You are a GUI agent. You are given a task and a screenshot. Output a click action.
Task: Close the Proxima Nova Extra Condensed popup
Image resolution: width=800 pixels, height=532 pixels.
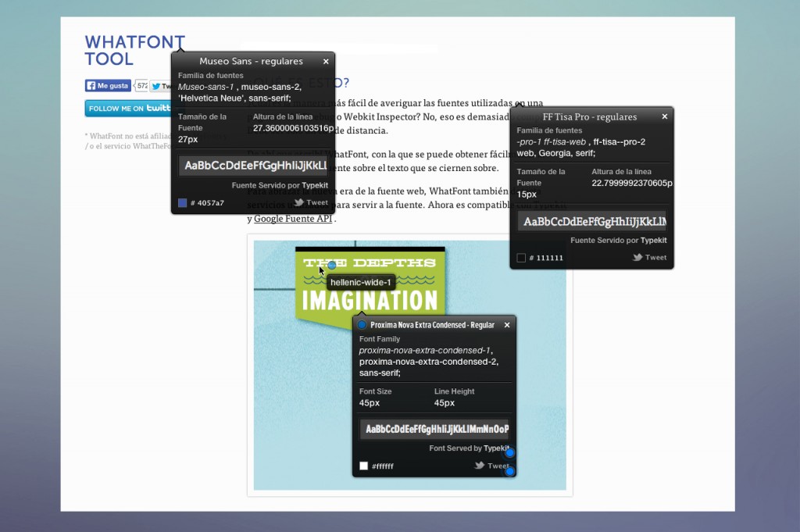[506, 325]
